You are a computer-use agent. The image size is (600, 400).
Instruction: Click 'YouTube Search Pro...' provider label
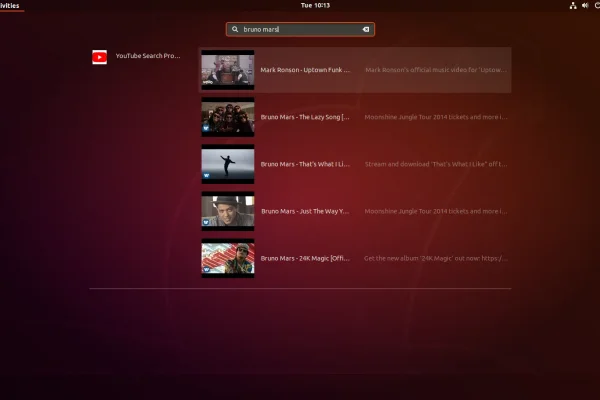(148, 56)
